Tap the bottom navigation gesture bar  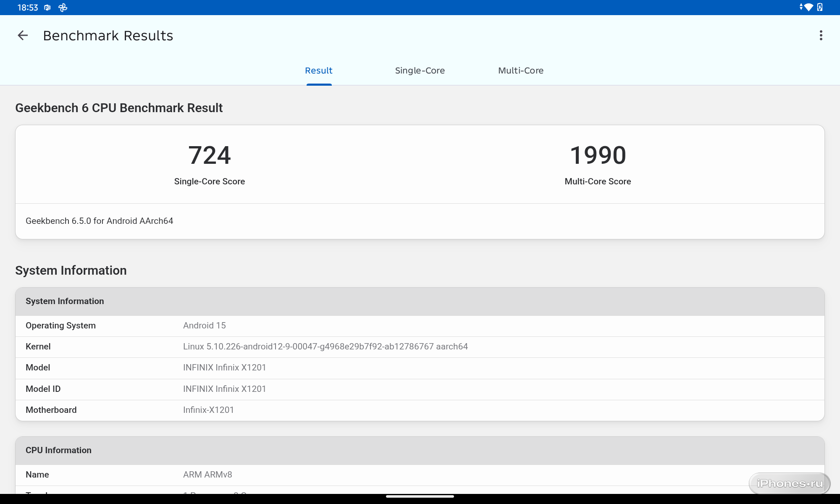pos(420,496)
